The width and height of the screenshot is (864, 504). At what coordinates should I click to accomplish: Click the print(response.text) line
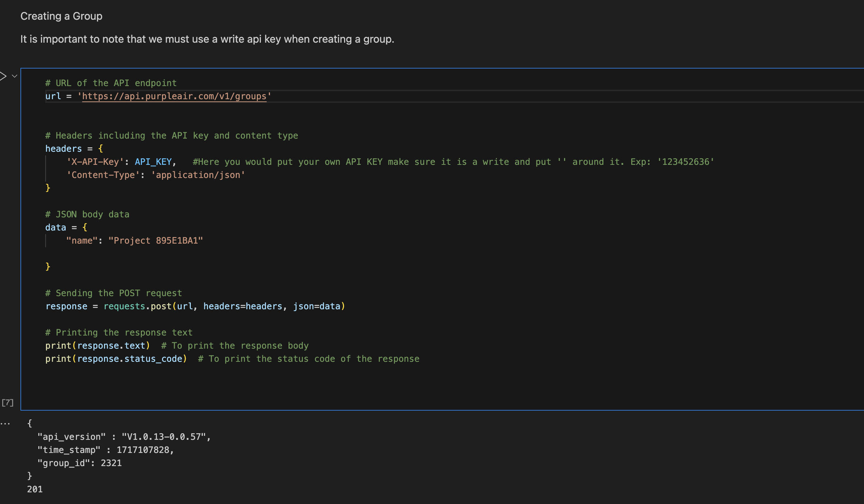(98, 346)
